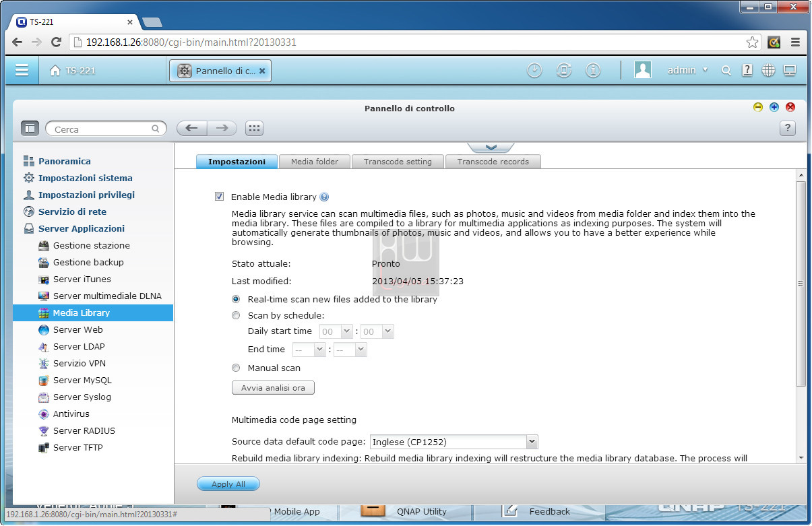Open external devices icon in top bar
This screenshot has height=526, width=812.
[564, 70]
